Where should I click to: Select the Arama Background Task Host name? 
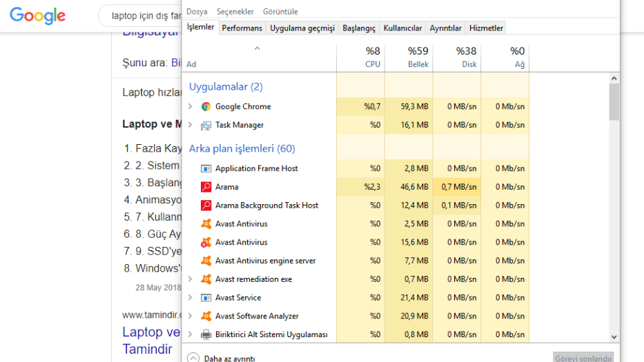coord(266,205)
